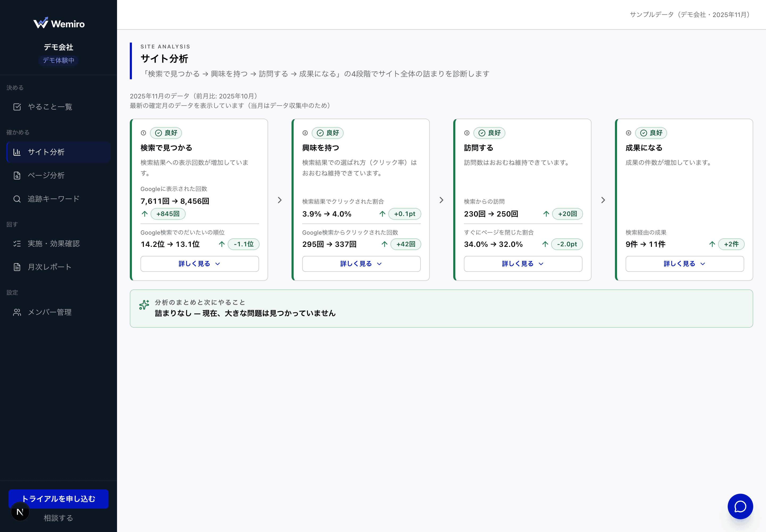
Task: Expand 詳しく見る on 訪問する card
Action: tap(523, 264)
